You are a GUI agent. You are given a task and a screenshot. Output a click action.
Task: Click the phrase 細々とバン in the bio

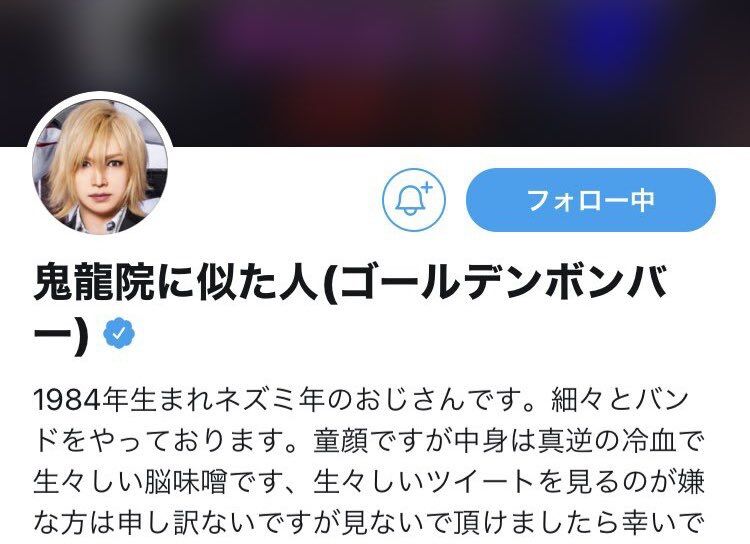coord(620,400)
